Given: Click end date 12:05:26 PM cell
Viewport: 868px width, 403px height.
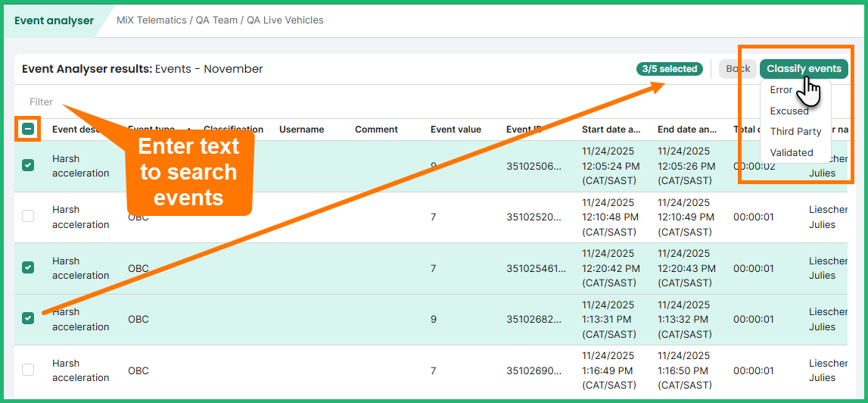Looking at the screenshot, I should tap(687, 165).
